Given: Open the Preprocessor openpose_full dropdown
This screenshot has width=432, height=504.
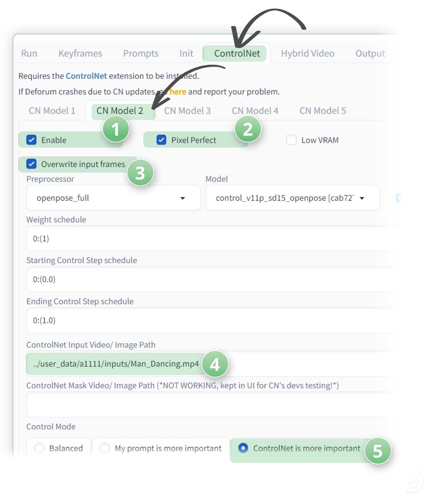Looking at the screenshot, I should pyautogui.click(x=113, y=198).
